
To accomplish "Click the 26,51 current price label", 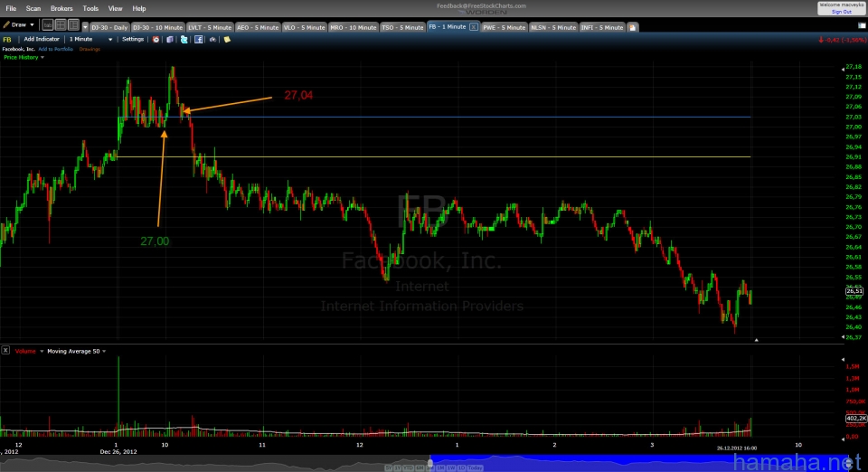I will tap(854, 290).
